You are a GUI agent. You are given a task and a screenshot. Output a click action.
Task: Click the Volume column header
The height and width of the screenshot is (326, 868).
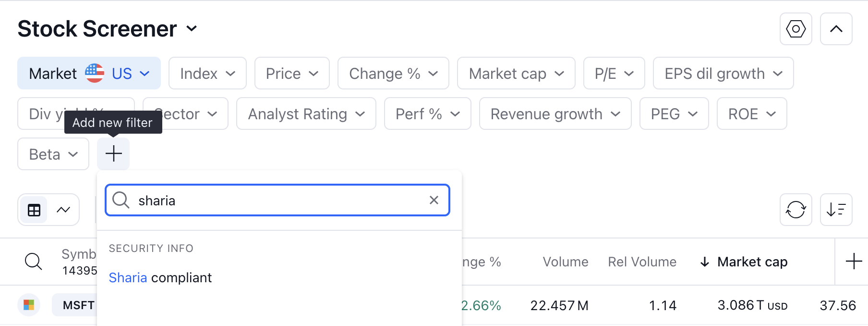pyautogui.click(x=565, y=262)
